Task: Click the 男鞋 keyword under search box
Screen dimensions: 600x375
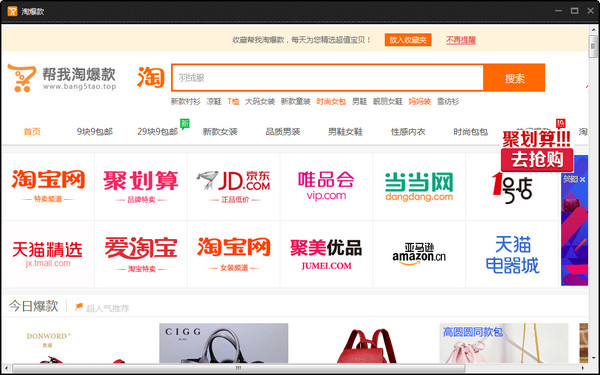Action: click(359, 101)
